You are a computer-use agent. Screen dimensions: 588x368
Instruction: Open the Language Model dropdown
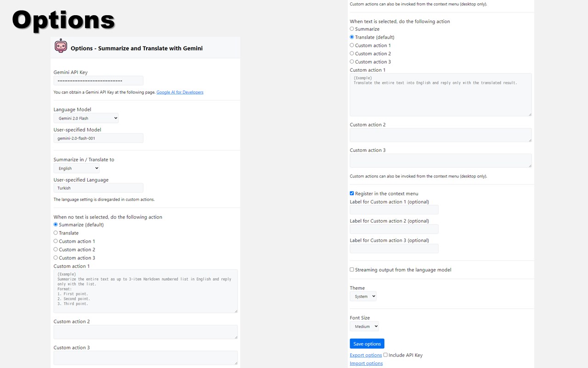tap(86, 118)
